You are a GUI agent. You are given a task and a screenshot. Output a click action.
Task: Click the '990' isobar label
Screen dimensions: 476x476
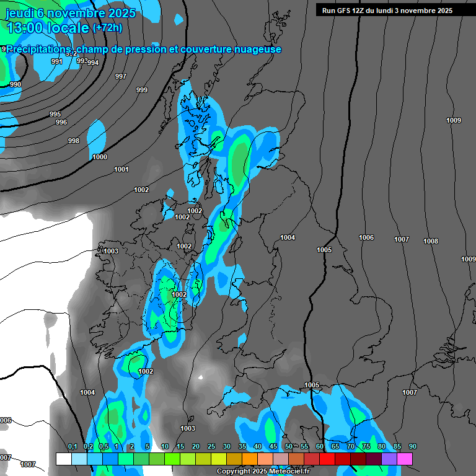(x=15, y=84)
